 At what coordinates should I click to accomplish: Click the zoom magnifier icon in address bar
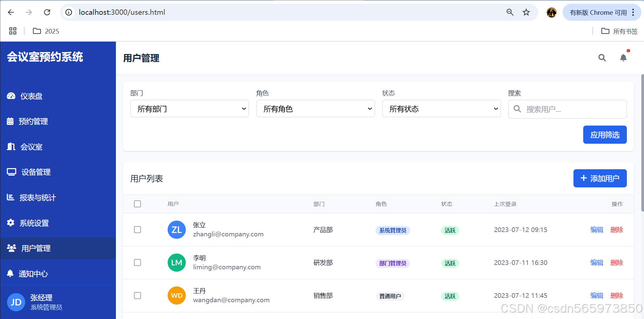click(x=510, y=12)
